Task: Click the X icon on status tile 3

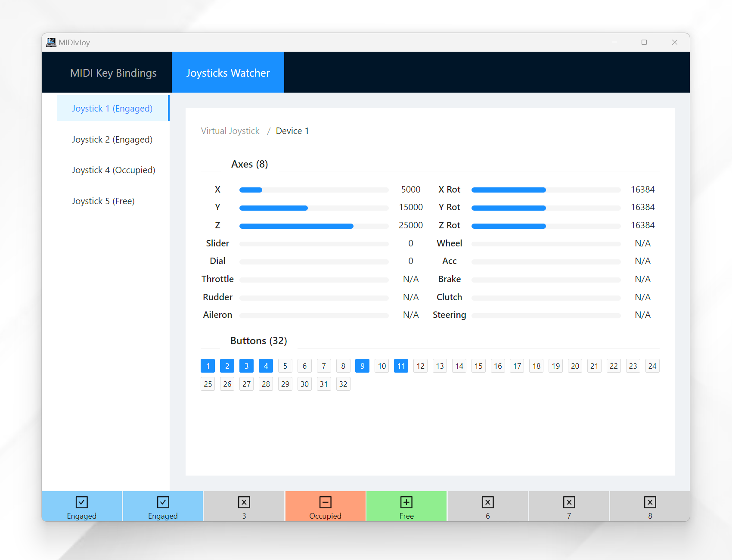Action: point(244,502)
